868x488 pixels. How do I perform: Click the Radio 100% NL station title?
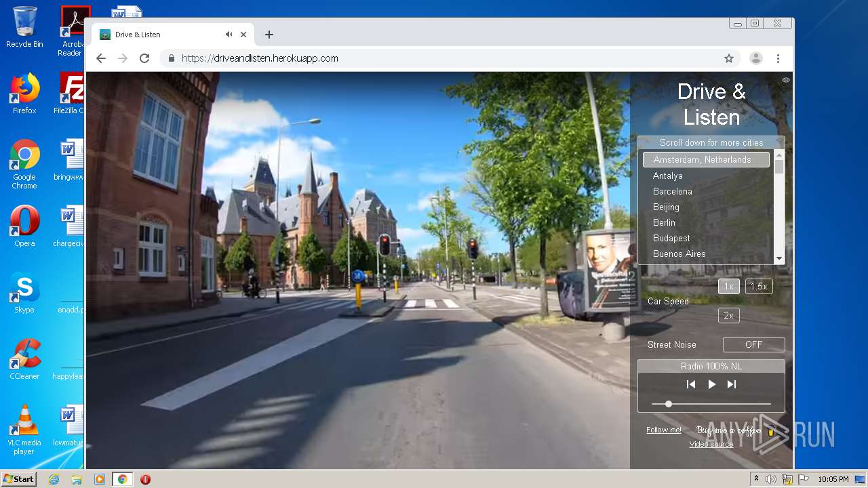(x=711, y=366)
